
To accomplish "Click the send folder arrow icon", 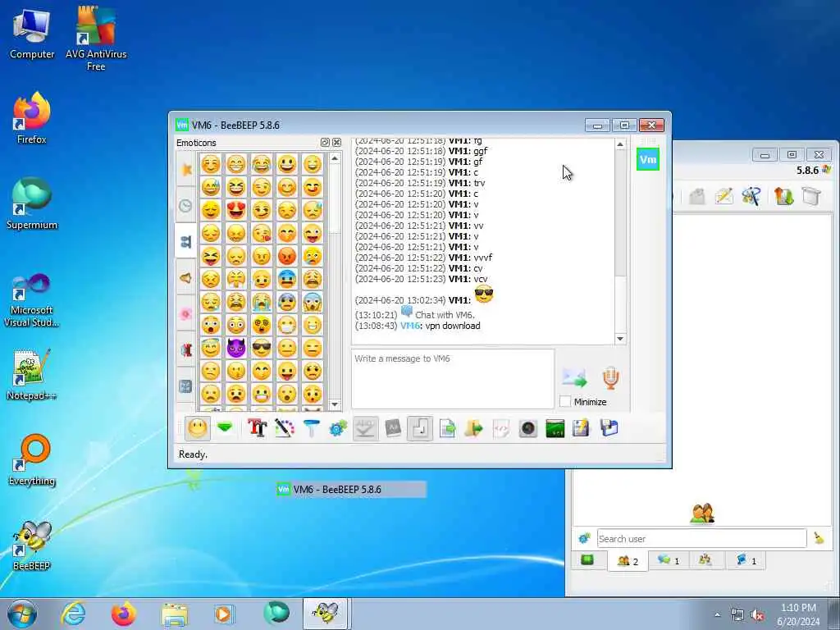I will click(473, 428).
